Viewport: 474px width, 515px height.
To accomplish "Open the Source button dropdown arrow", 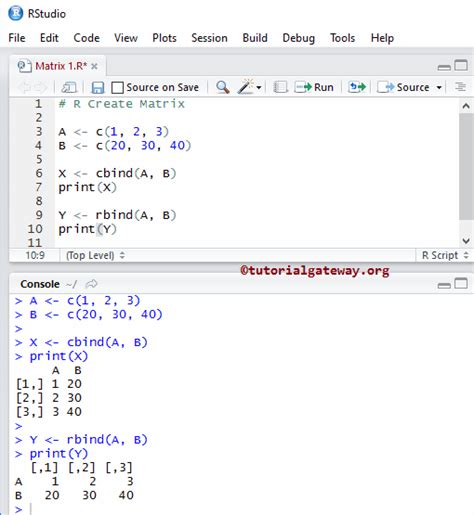I will coord(439,88).
